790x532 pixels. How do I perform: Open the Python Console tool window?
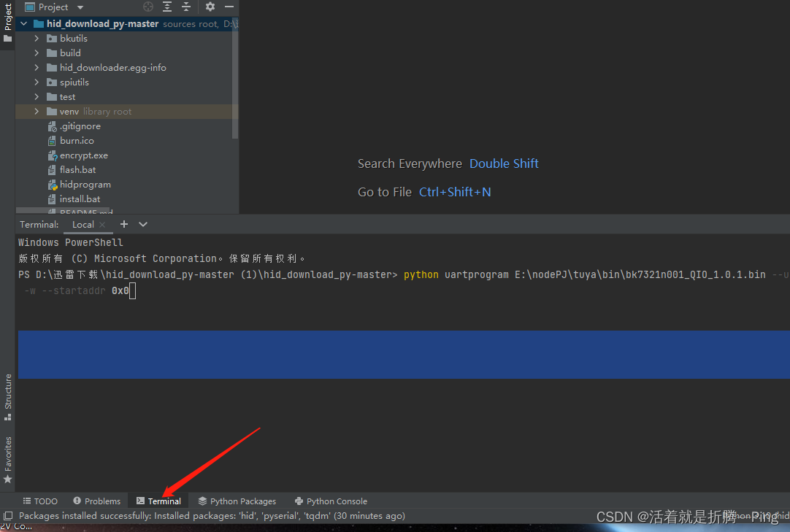[x=331, y=501]
